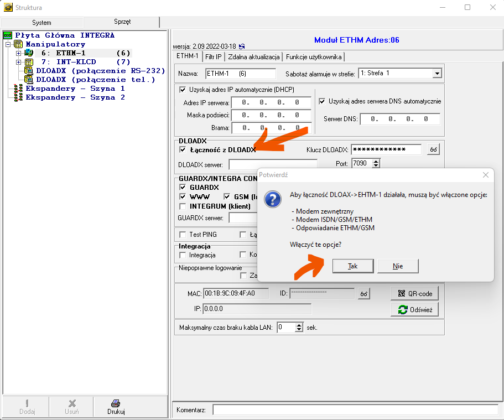Click the Komentarz text field
Screen dimensions: 504x420
355,410
